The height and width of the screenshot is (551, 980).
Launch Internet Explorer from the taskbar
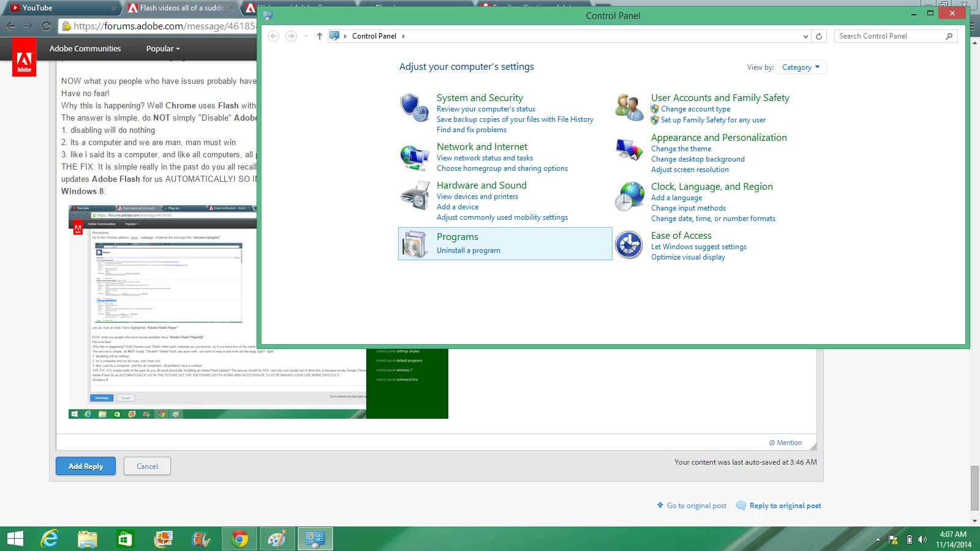point(50,539)
